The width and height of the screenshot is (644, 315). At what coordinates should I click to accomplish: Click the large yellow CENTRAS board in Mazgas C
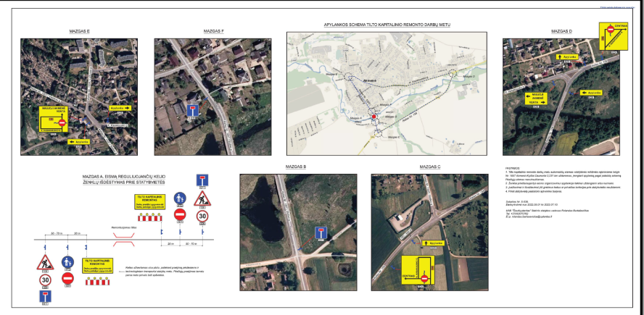tap(418, 270)
